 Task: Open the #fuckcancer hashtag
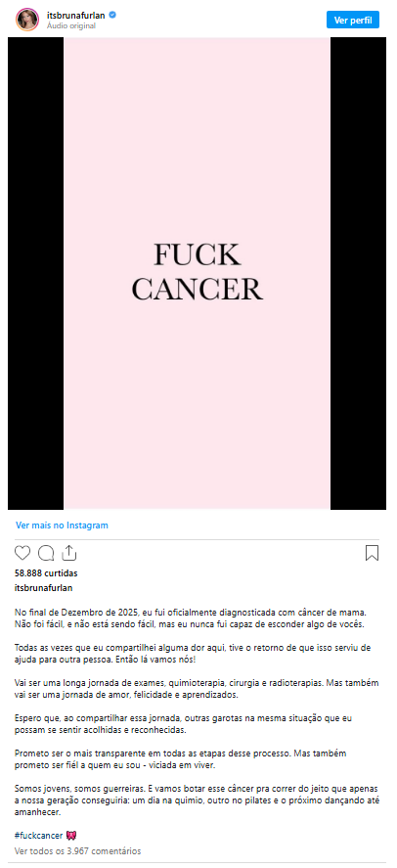(38, 836)
